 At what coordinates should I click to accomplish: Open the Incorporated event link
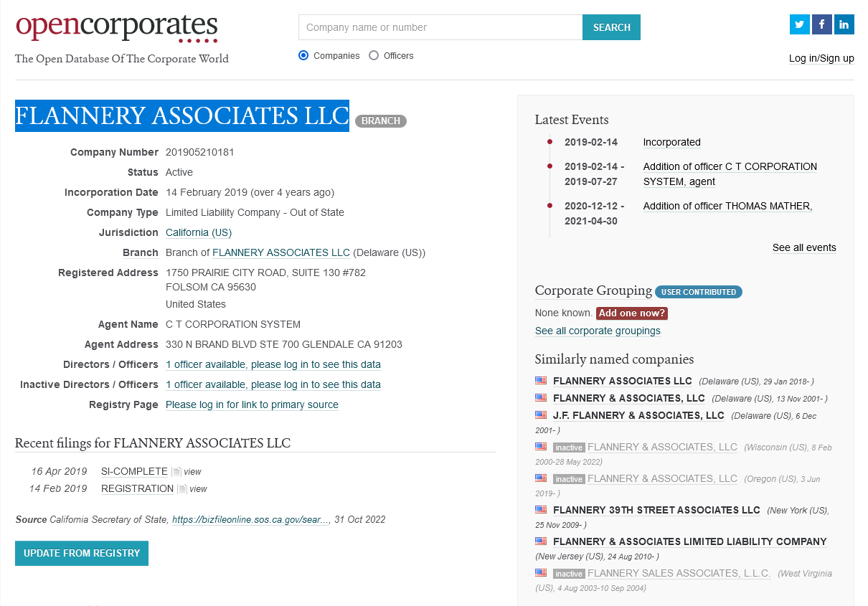point(671,142)
